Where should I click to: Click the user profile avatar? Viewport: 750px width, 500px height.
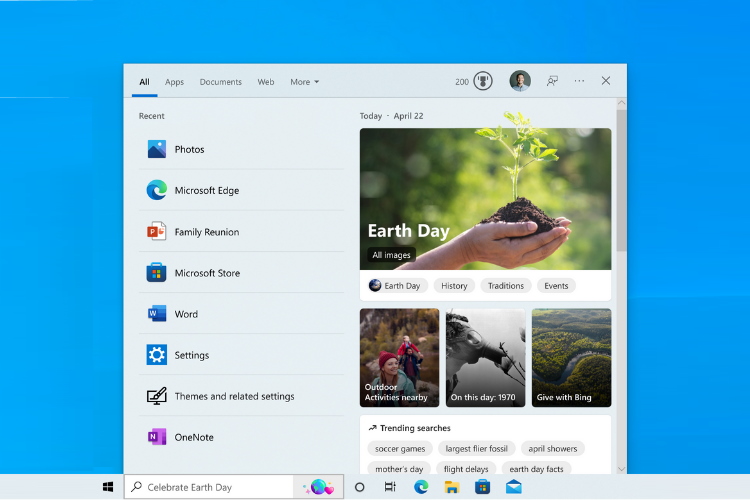520,81
